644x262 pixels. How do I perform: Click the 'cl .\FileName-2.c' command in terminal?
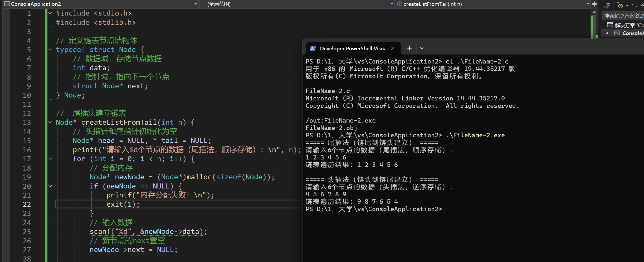[477, 61]
